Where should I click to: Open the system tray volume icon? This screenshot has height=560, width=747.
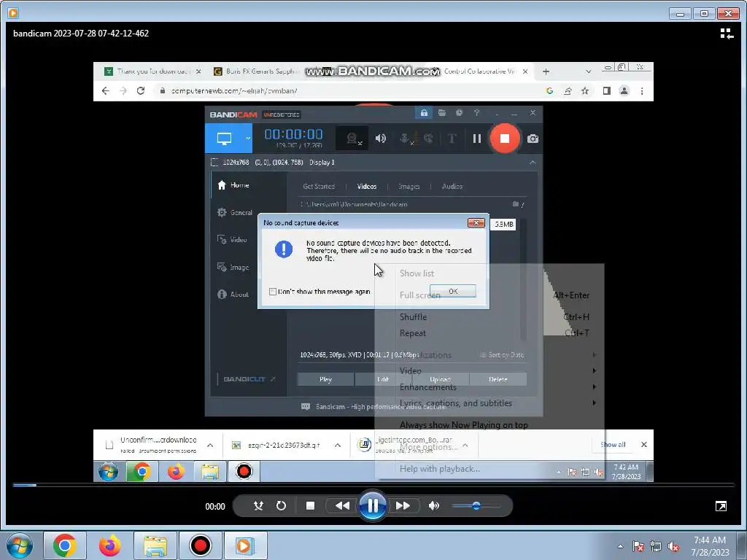(673, 547)
